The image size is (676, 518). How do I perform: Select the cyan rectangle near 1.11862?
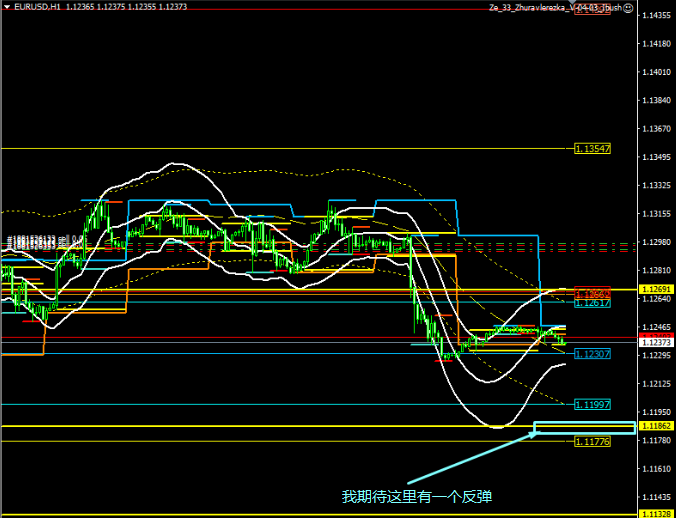[x=584, y=428]
